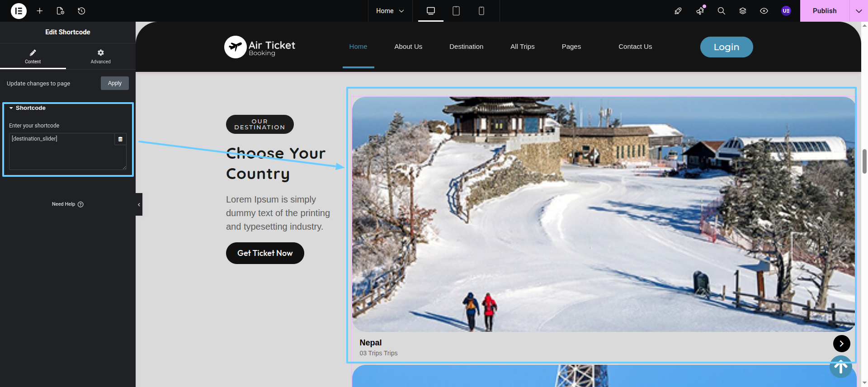Preview changes with the eye icon
868x387 pixels.
[764, 11]
